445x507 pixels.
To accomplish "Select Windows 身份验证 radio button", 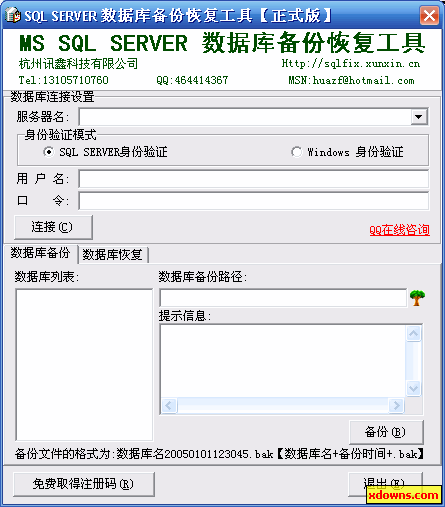I will coord(296,152).
